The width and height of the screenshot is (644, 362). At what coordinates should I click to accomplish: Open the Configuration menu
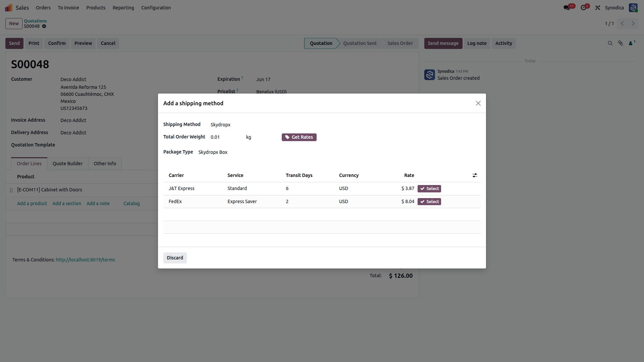[156, 8]
